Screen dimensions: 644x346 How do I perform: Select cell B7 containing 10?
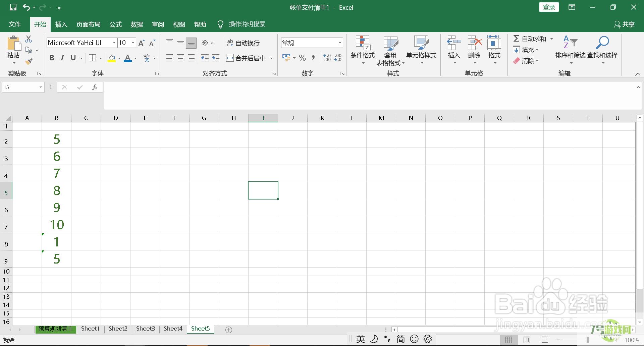[57, 225]
